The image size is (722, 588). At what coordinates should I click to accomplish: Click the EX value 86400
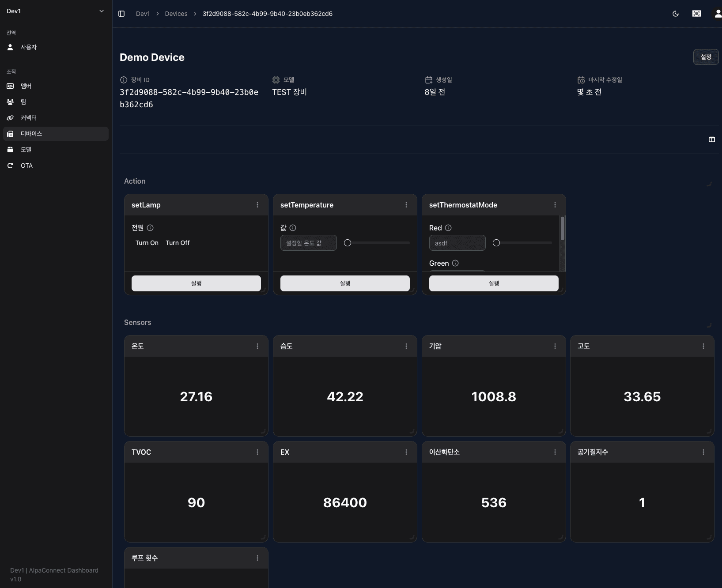pos(345,502)
